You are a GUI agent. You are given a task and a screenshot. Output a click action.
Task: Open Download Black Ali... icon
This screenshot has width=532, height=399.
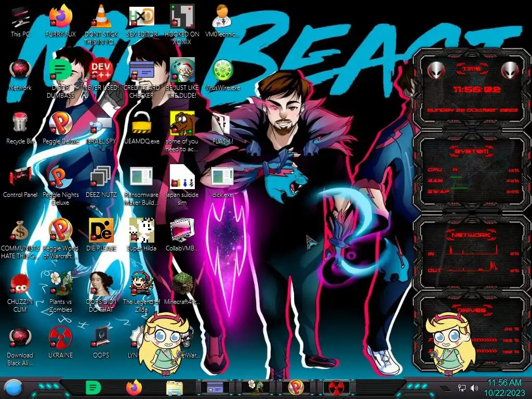point(20,338)
